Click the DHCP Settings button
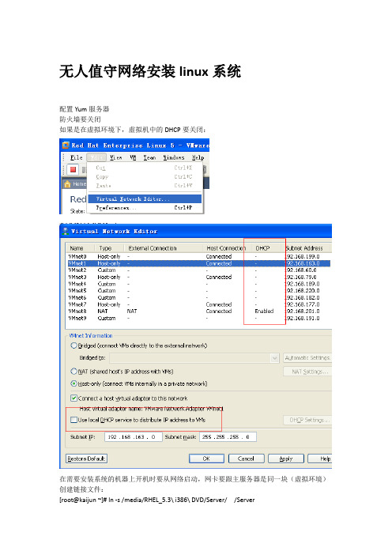The image size is (392, 555). pyautogui.click(x=307, y=420)
